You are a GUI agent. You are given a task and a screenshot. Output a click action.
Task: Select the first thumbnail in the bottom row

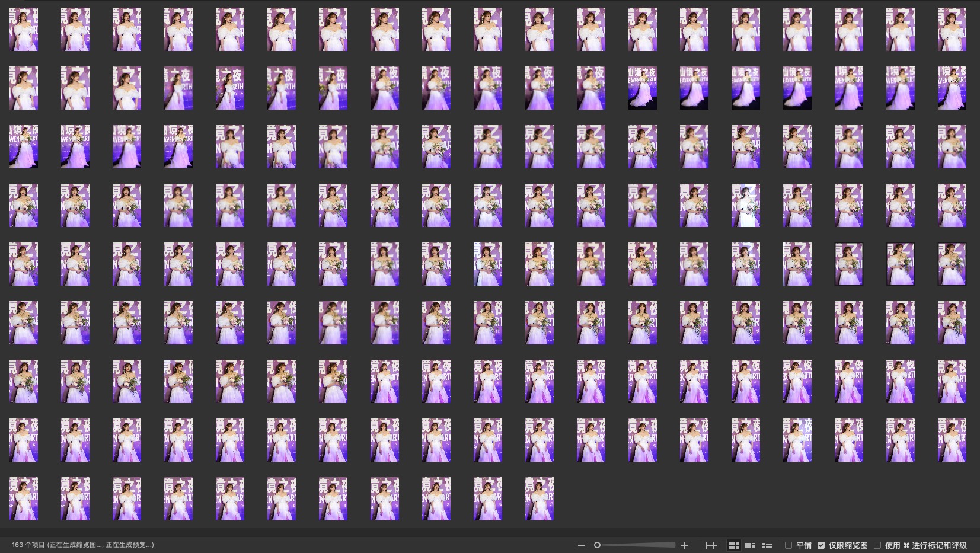(24, 498)
